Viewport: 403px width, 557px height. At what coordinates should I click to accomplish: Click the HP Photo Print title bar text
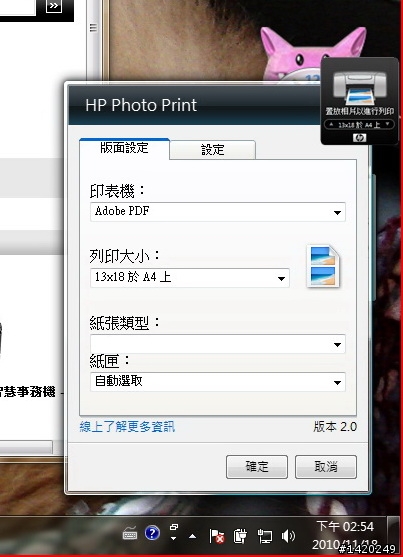point(141,105)
